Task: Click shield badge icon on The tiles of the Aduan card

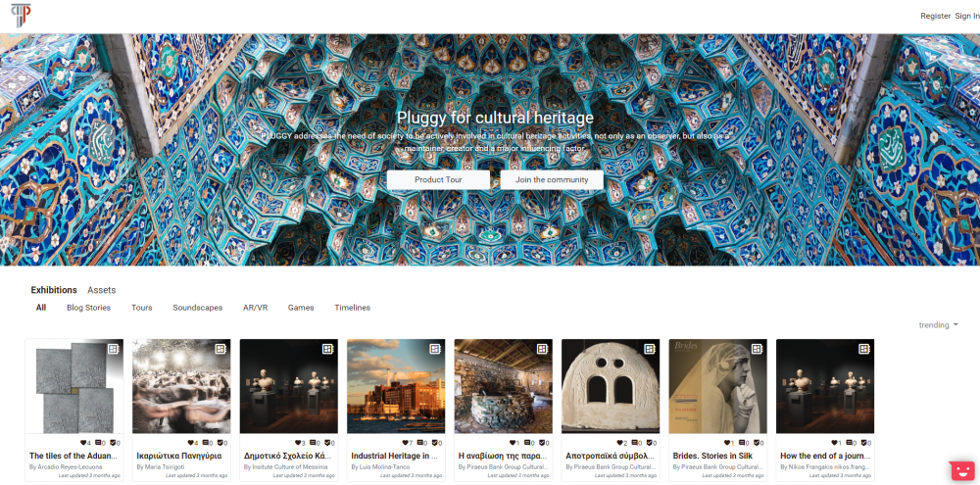Action: pyautogui.click(x=112, y=443)
